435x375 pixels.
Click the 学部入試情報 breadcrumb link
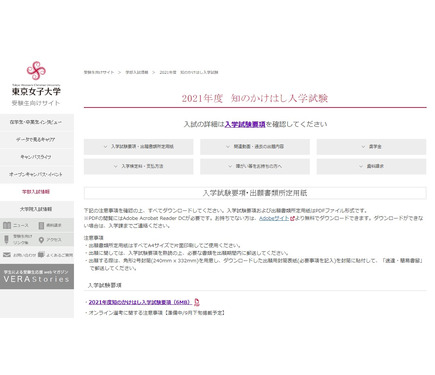[137, 72]
